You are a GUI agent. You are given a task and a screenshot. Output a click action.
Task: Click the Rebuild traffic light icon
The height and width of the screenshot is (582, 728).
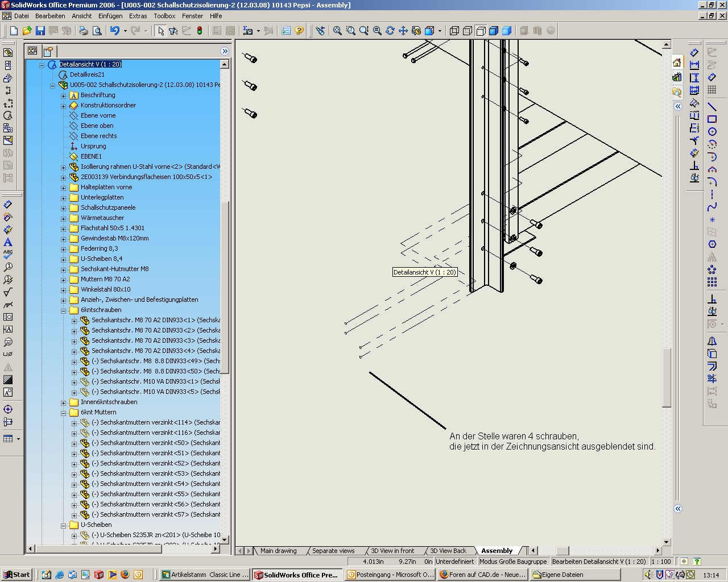point(200,31)
